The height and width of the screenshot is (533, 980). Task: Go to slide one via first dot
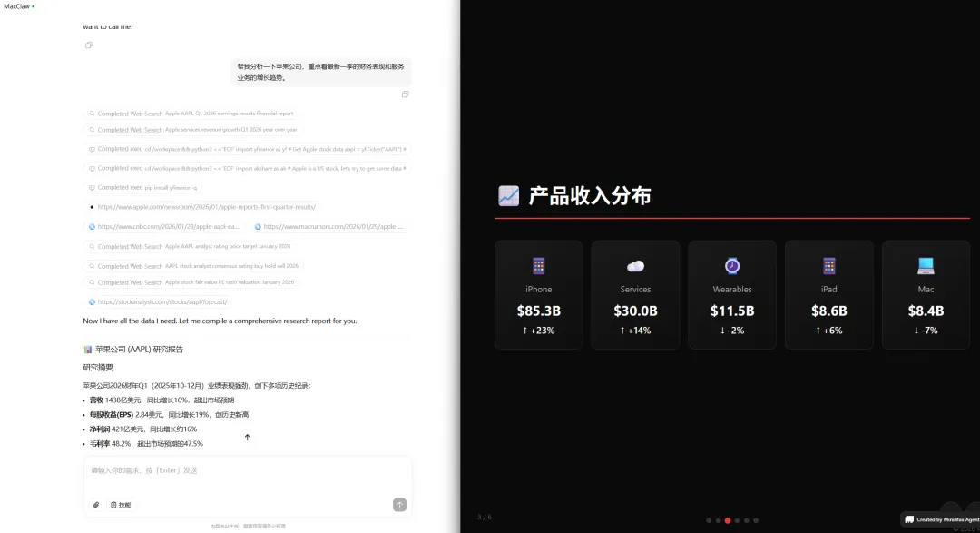pos(709,520)
